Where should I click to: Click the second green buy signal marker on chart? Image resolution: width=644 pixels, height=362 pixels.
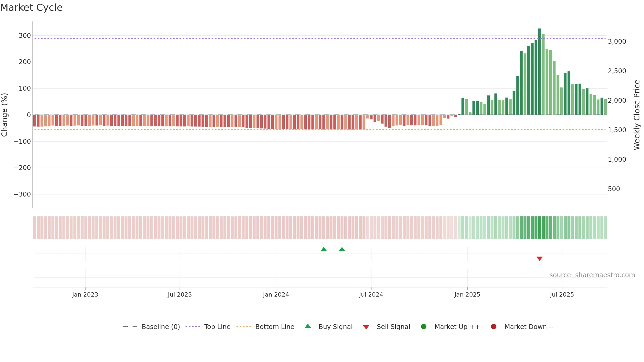pyautogui.click(x=342, y=249)
